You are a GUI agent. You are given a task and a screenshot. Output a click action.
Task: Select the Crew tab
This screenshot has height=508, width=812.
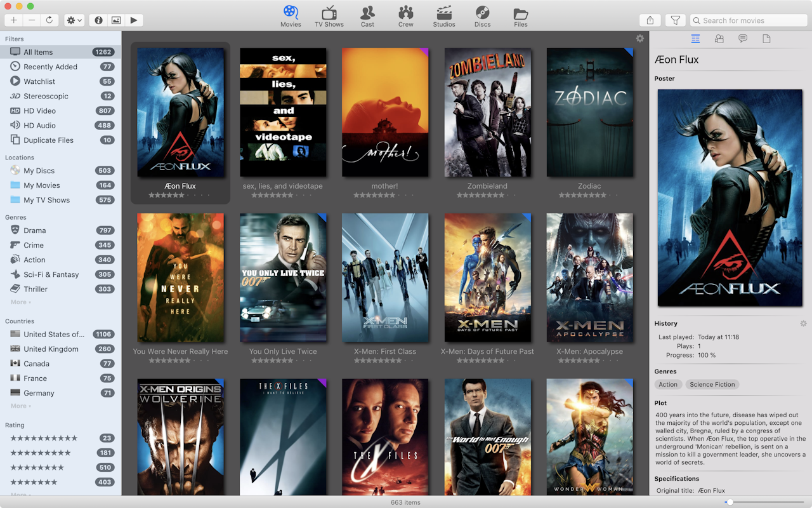405,15
